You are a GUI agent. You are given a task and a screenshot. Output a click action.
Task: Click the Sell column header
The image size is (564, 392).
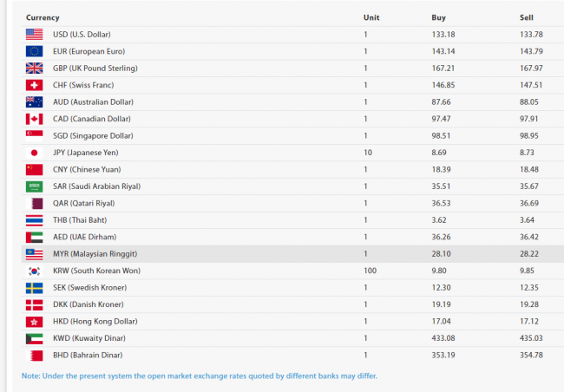[x=526, y=17]
